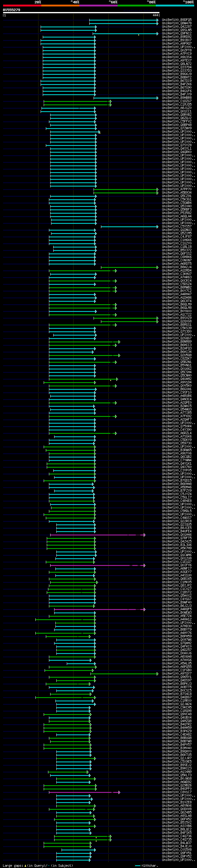Select the UniRef100_B8BHT2 label
The width and height of the screenshot is (197, 868).
point(177,77)
